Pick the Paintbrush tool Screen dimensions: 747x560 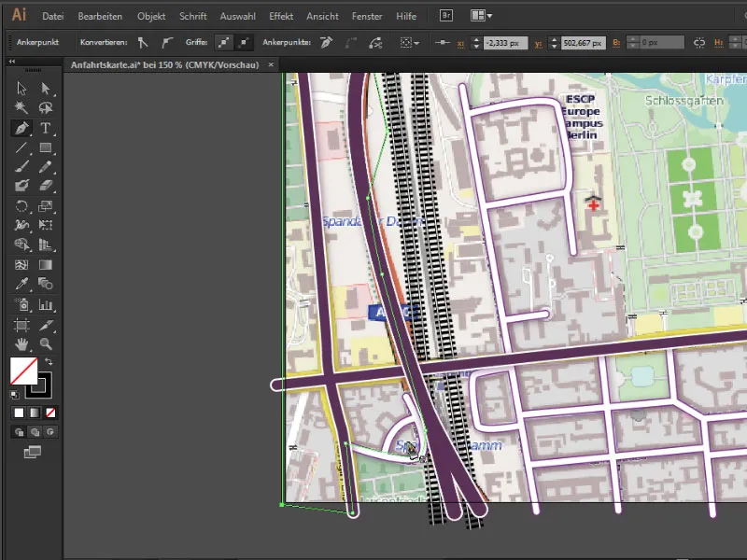[21, 167]
